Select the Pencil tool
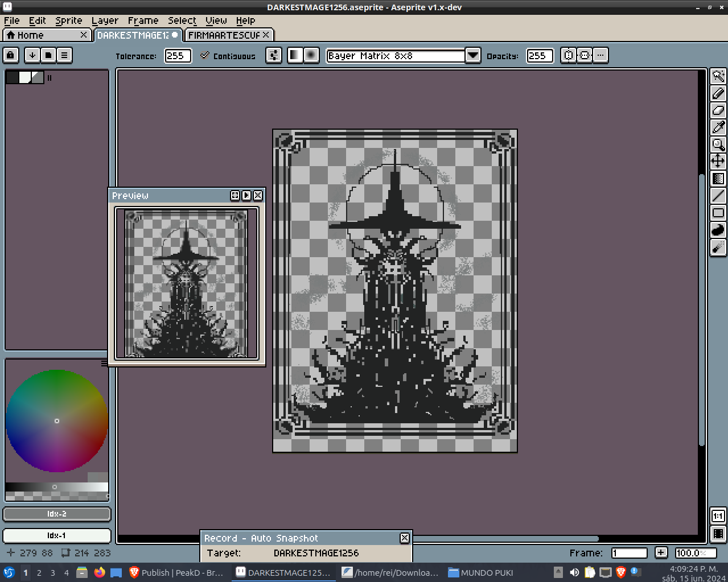Viewport: 728px width, 582px height. tap(718, 93)
